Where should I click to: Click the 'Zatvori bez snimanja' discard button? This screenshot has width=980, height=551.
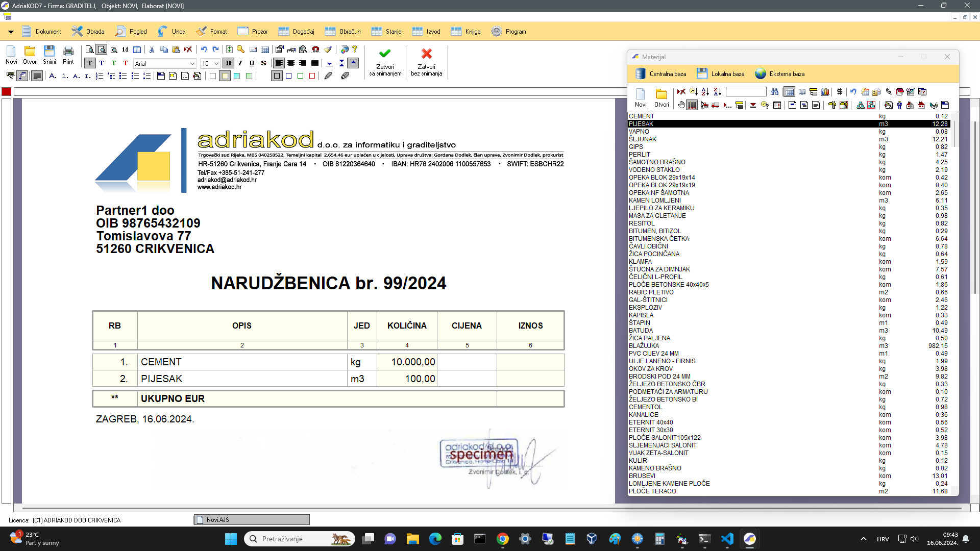tap(427, 61)
